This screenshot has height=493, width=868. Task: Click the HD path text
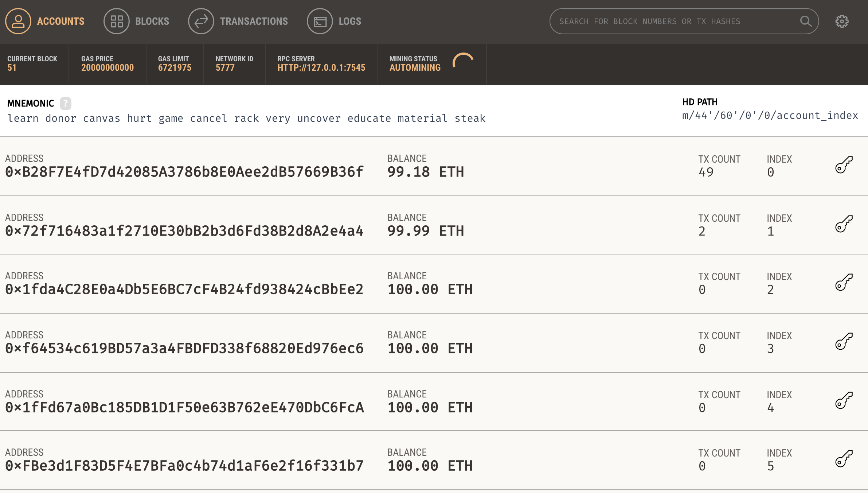click(770, 115)
